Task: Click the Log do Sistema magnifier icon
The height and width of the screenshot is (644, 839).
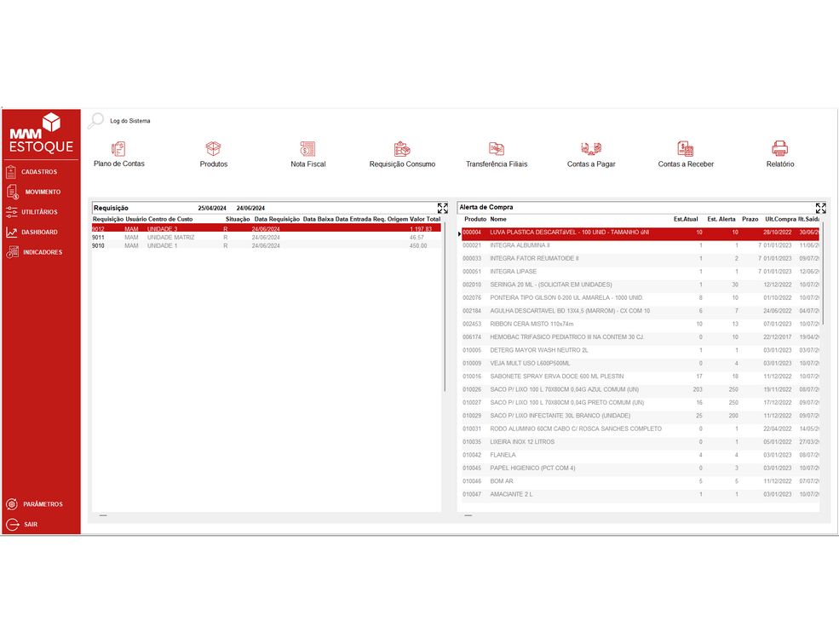Action: point(96,121)
